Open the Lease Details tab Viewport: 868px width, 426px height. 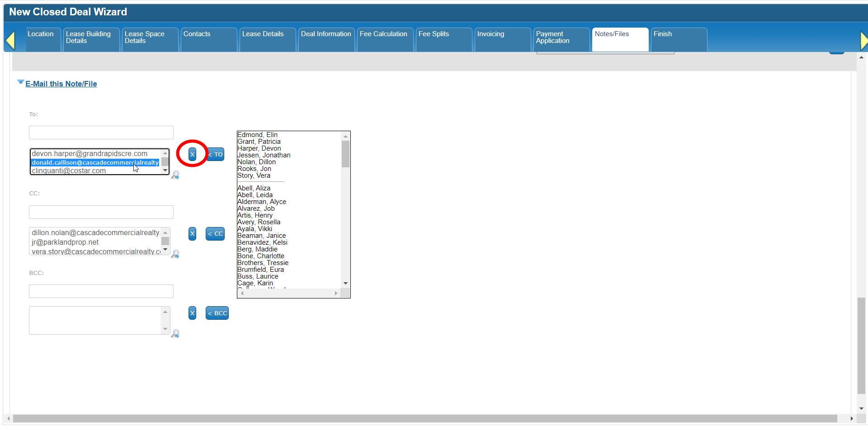pos(263,34)
